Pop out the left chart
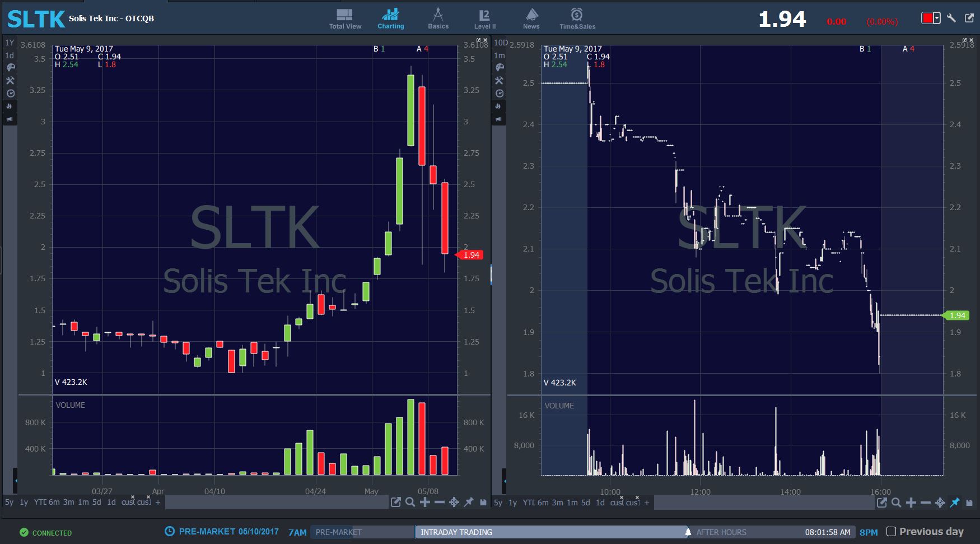Viewport: 980px width, 544px height. tap(396, 502)
